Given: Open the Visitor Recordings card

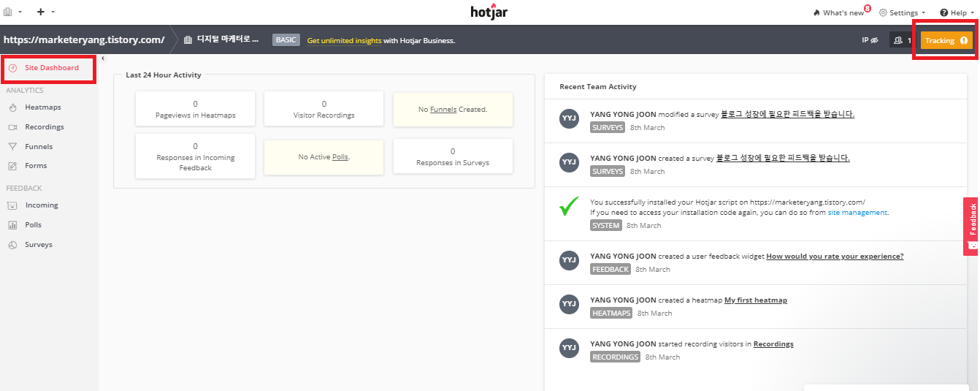Looking at the screenshot, I should point(324,109).
